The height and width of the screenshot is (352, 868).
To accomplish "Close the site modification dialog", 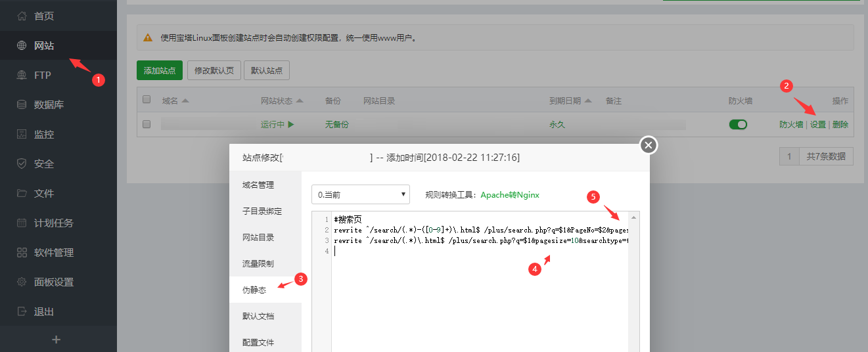I will [649, 145].
